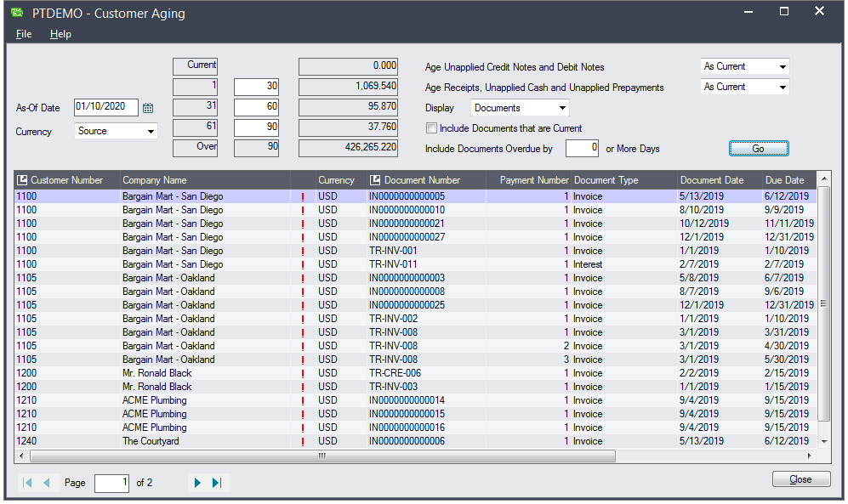
Task: Open the File menu
Action: click(24, 34)
